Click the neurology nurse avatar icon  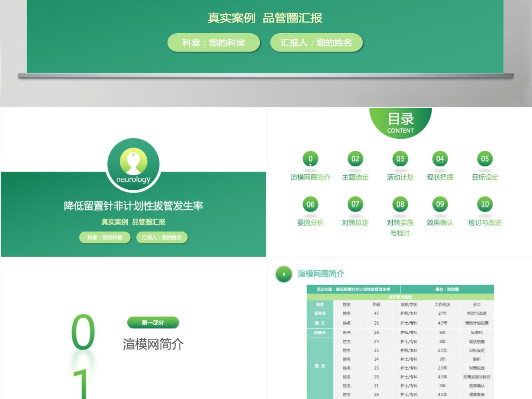pos(133,164)
